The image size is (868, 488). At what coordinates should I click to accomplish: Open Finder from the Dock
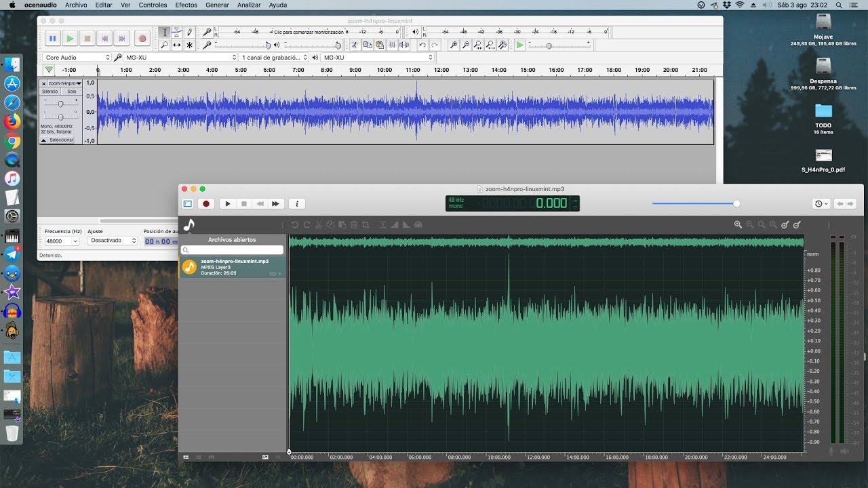[12, 64]
